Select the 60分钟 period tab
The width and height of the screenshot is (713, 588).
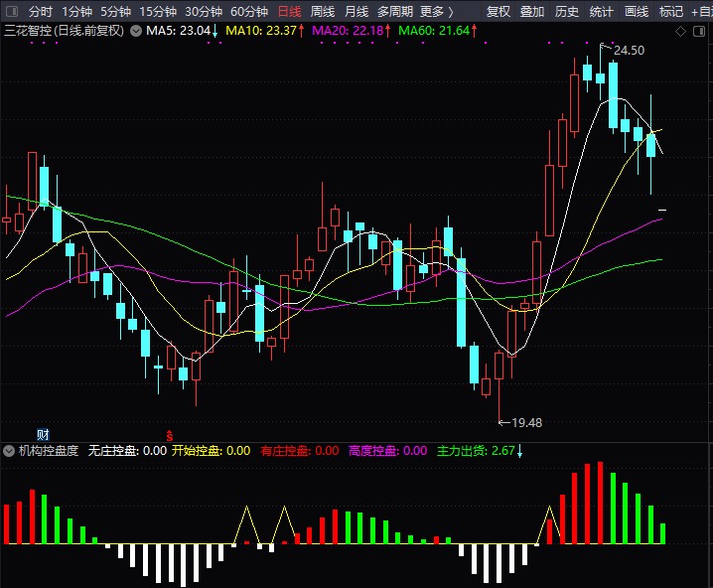tap(249, 11)
